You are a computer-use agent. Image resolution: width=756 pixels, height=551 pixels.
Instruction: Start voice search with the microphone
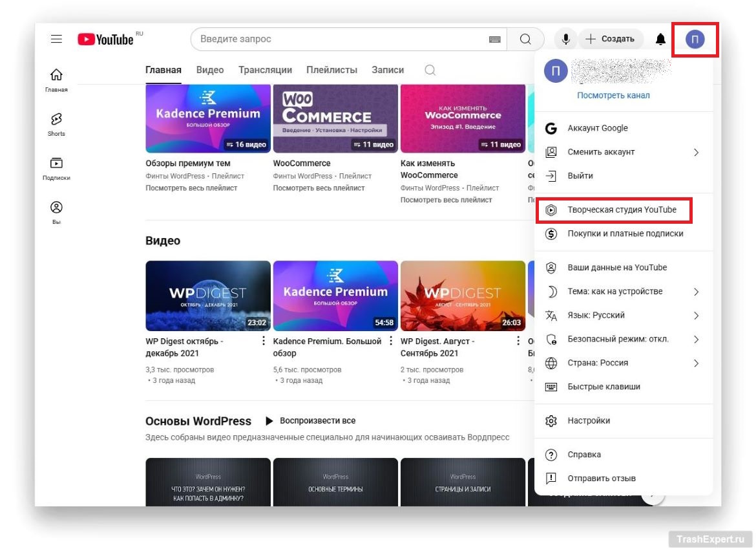tap(566, 39)
